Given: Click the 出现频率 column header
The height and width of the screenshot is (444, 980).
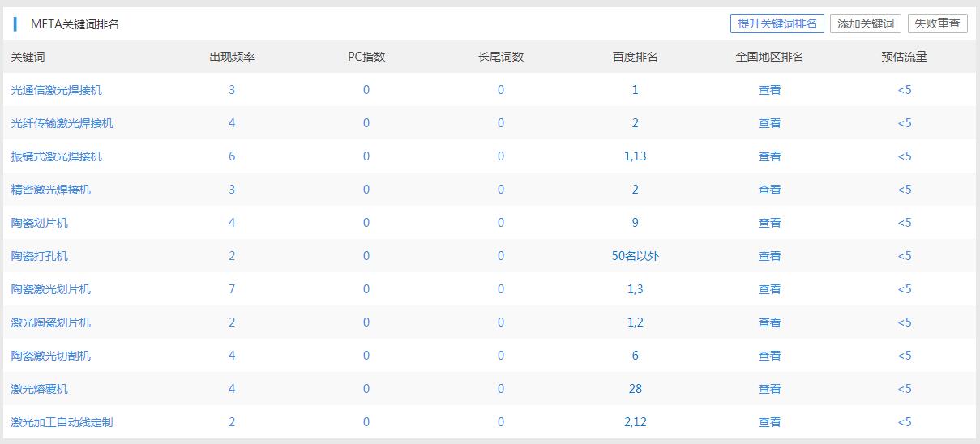Looking at the screenshot, I should tap(232, 57).
